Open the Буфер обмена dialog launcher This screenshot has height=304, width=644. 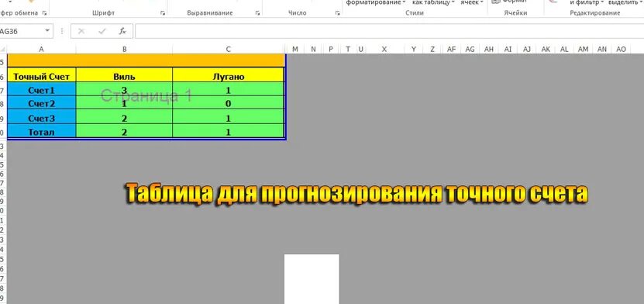(x=45, y=13)
